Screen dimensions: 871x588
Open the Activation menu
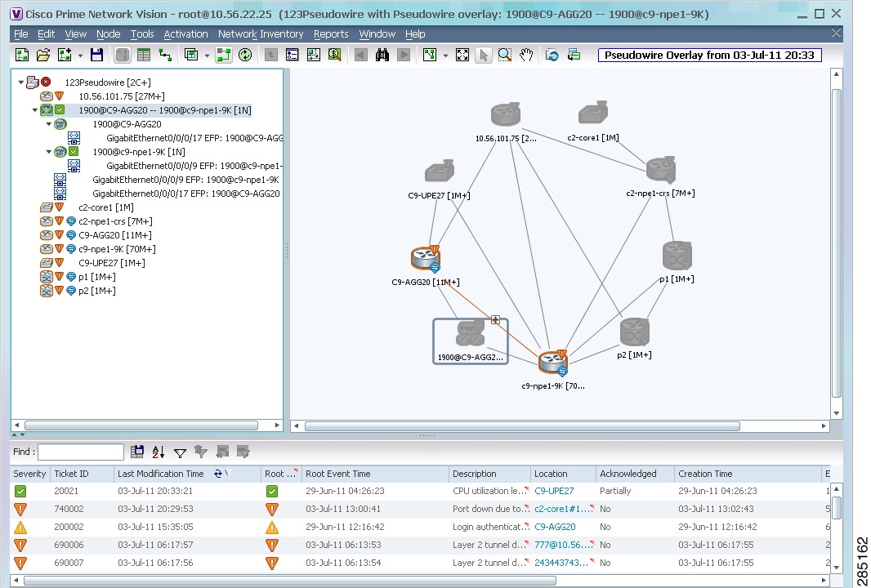click(185, 34)
